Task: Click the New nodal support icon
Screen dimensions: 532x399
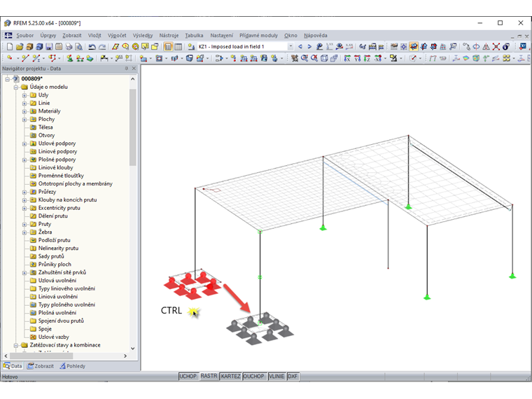Action: click(x=70, y=58)
